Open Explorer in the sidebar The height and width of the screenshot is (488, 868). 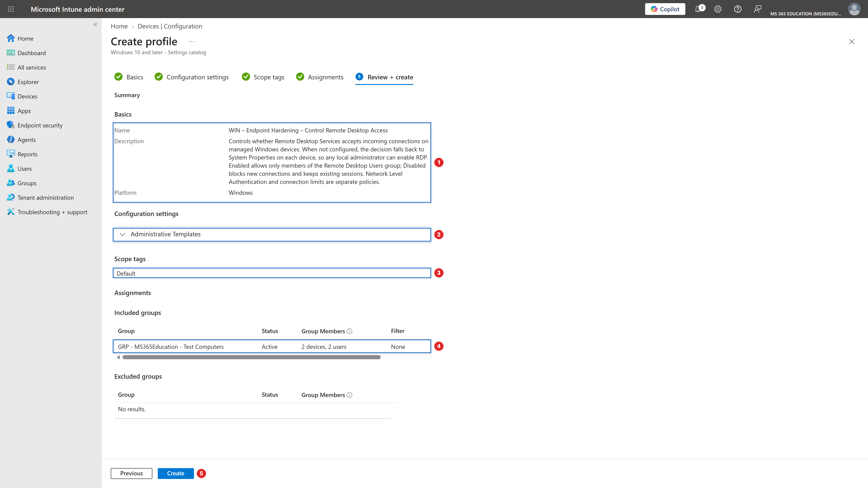[x=28, y=82]
